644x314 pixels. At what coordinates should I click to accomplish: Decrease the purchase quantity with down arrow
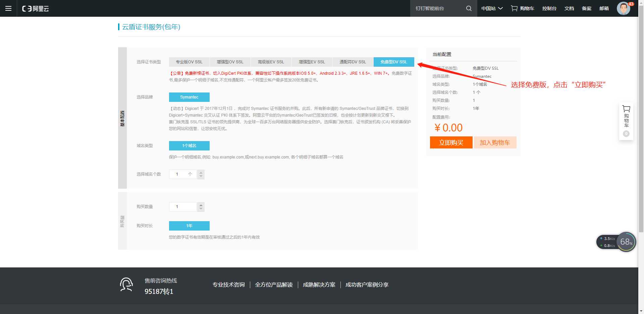click(201, 209)
